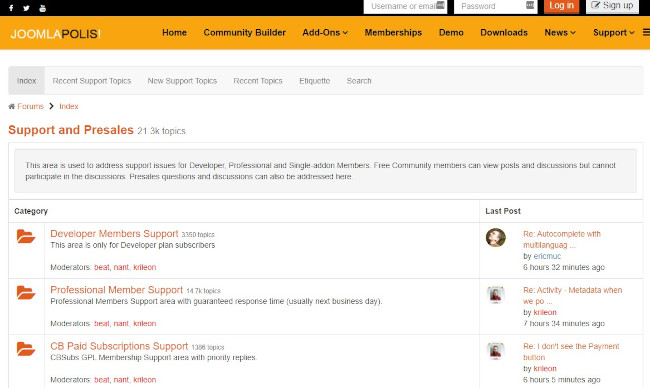Screen dimensions: 650x388
Task: Click the home icon beside Forums breadcrumb
Action: pyautogui.click(x=12, y=107)
